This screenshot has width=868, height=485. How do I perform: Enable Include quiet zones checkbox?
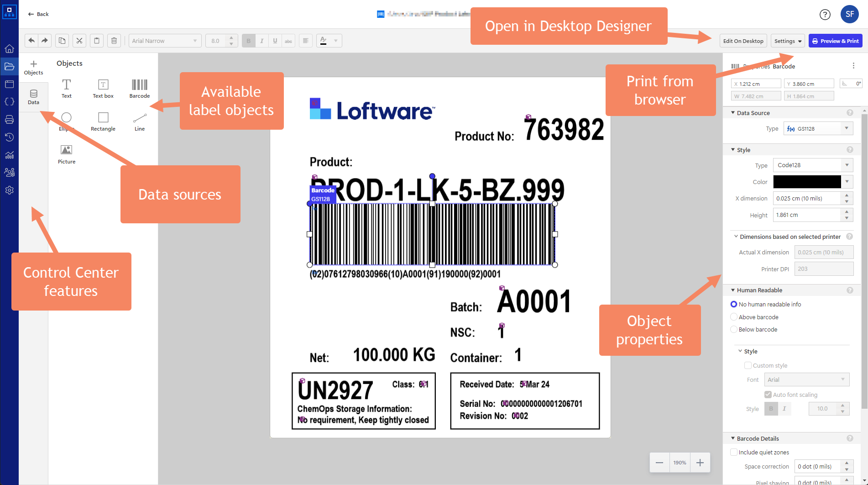coord(734,452)
